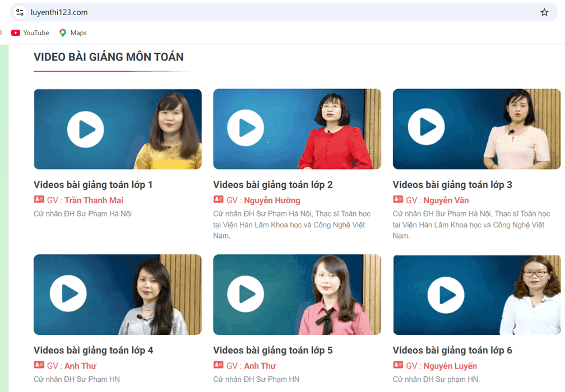Click the text Cử nhân ĐH Sư Phạm Hà Nội under lớp 1
565x392 pixels.
point(82,214)
